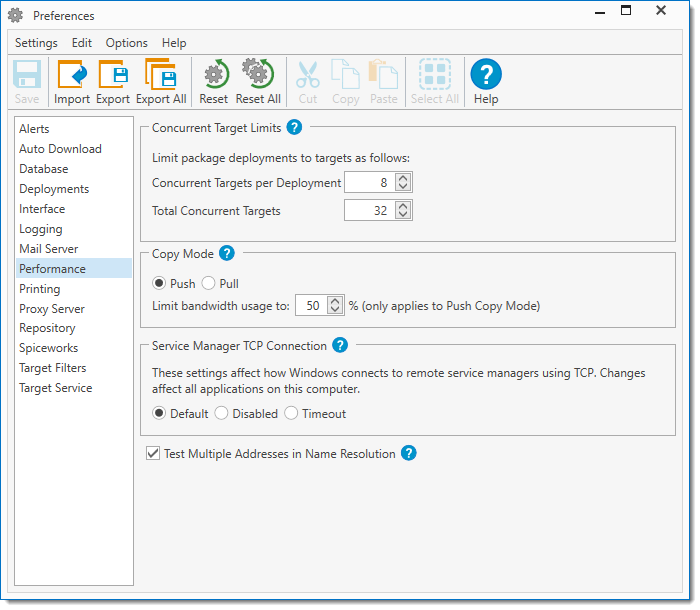The image size is (700, 610).
Task: Select the Timeout TCP connection option
Action: [x=292, y=413]
